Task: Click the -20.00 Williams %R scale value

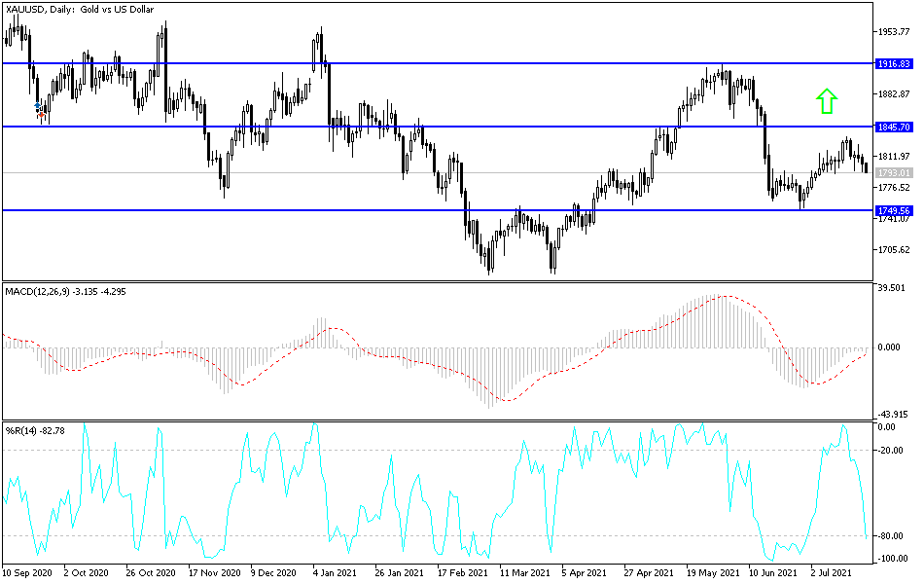Action: (890, 451)
